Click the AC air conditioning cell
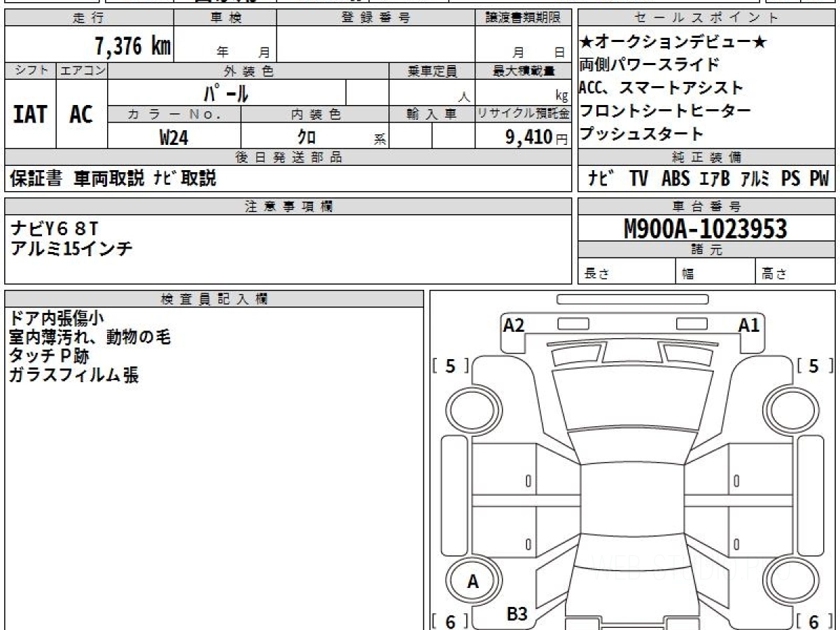The height and width of the screenshot is (630, 840). click(x=82, y=114)
